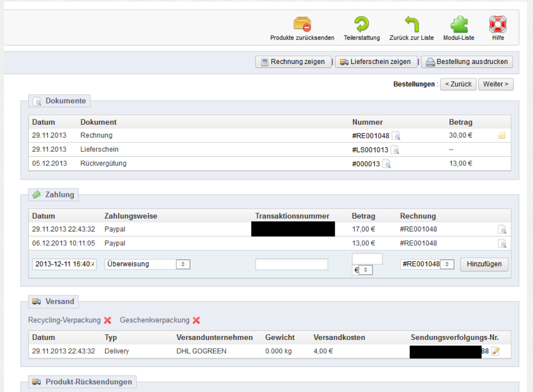This screenshot has height=392, width=533.
Task: Click the #LS001013 Lieferschein number
Action: tap(370, 150)
